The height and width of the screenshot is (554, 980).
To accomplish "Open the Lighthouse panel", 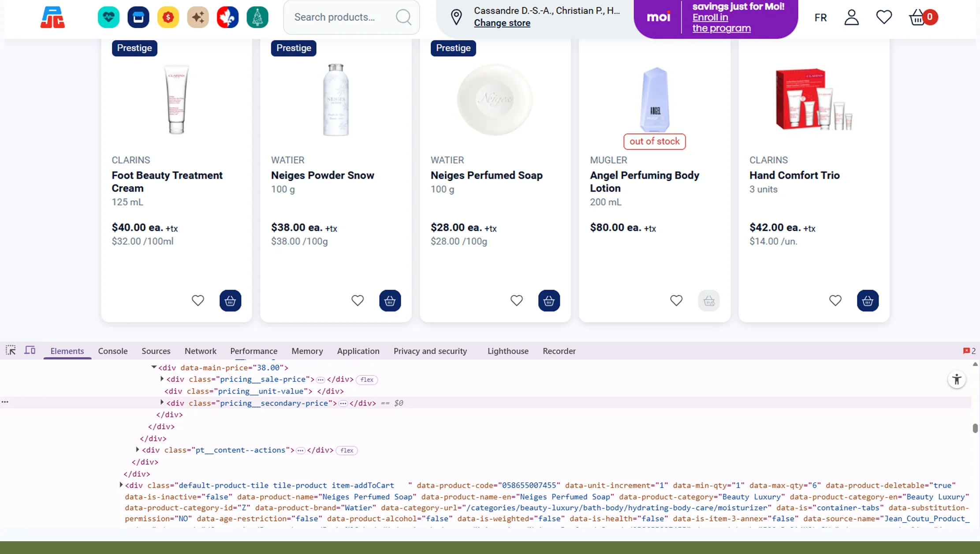I will point(507,351).
